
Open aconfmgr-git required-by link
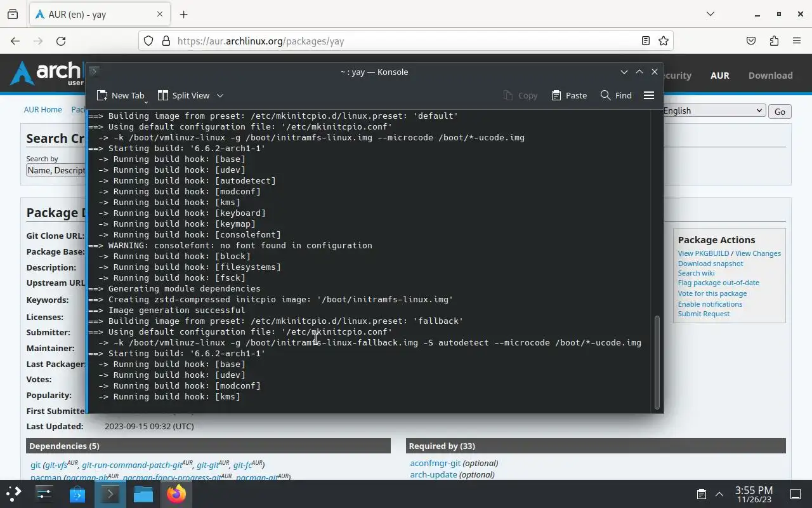point(435,464)
